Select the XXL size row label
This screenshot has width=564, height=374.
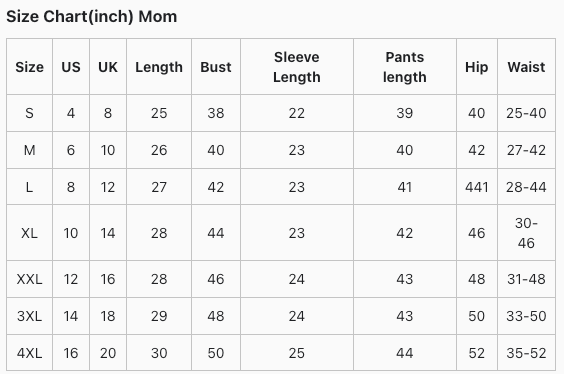[x=29, y=279]
